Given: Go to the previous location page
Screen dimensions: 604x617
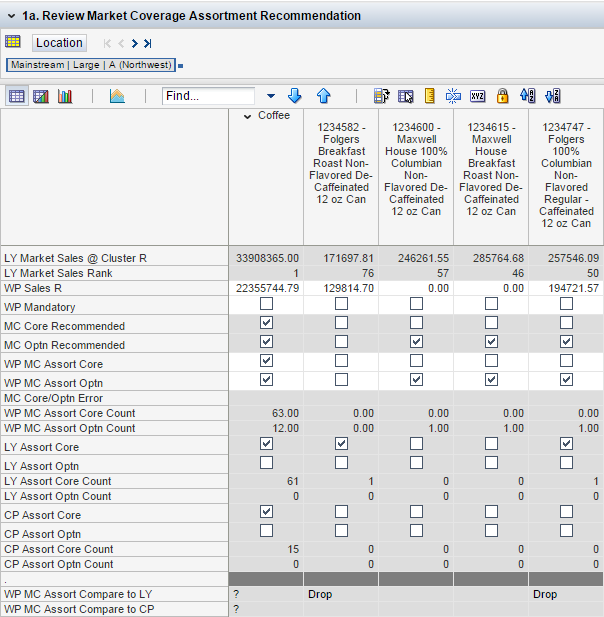Looking at the screenshot, I should 121,43.
